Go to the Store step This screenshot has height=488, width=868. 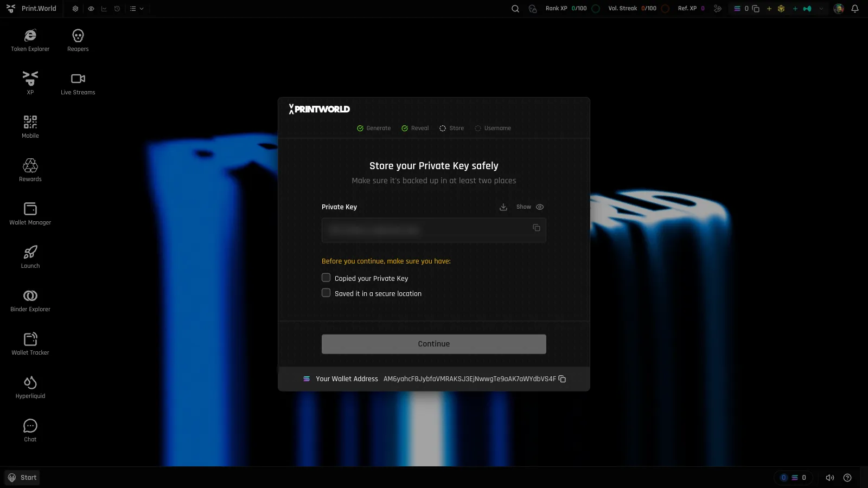[x=451, y=129]
